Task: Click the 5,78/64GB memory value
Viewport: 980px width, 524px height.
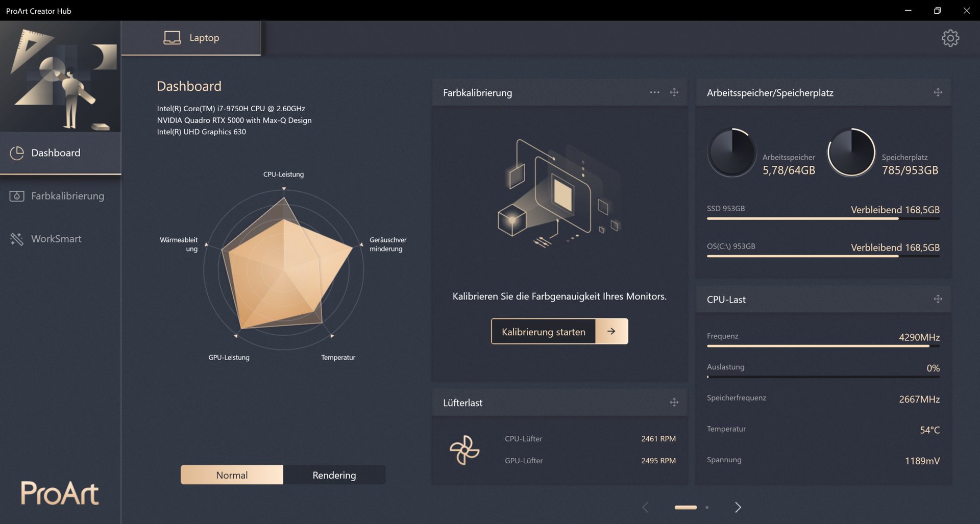Action: (x=789, y=170)
